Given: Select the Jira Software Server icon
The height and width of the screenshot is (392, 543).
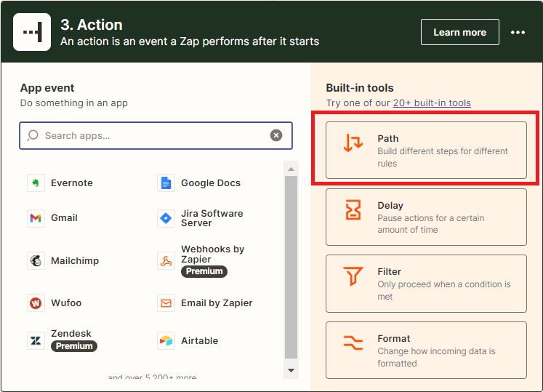Looking at the screenshot, I should [x=166, y=218].
